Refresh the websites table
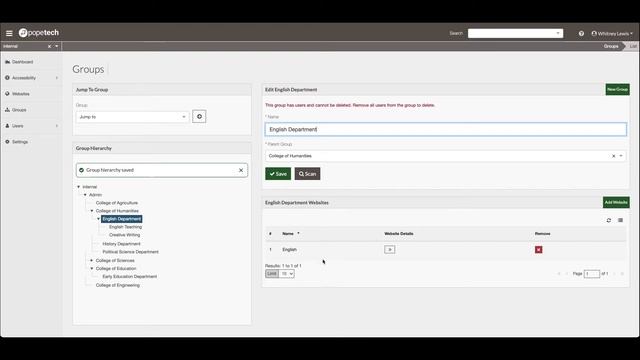The height and width of the screenshot is (360, 640). (x=609, y=220)
